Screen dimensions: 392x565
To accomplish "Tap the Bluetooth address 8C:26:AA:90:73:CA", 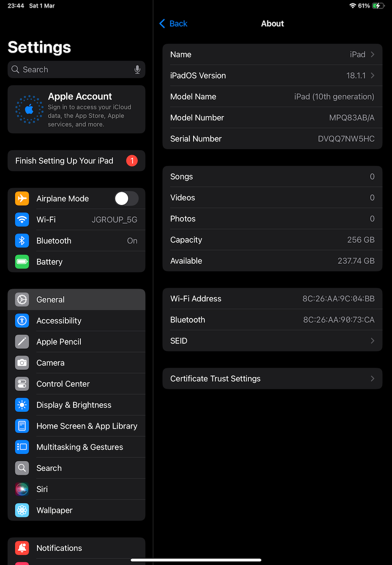I will point(339,320).
